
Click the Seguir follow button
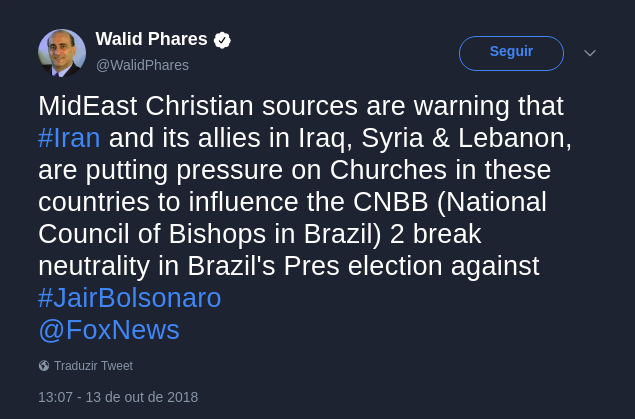pyautogui.click(x=511, y=53)
